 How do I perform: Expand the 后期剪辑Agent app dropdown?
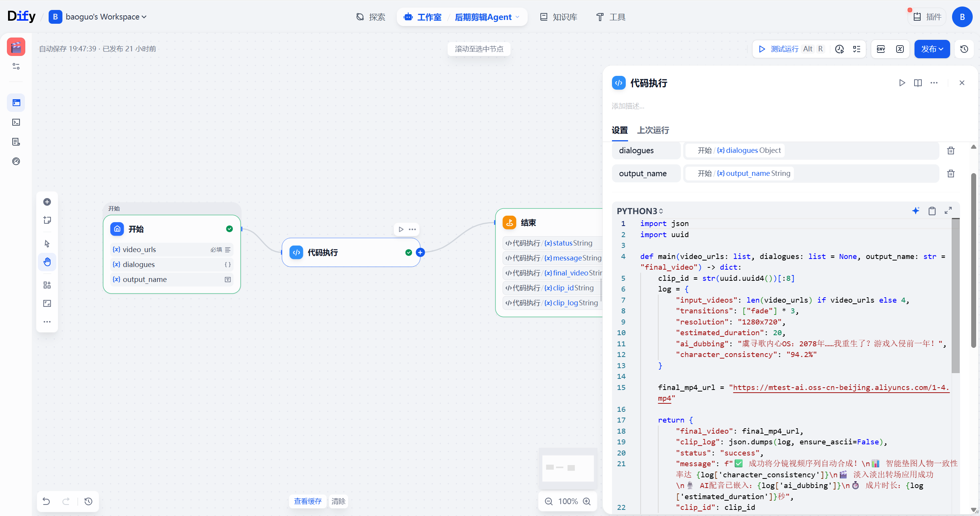(x=487, y=17)
